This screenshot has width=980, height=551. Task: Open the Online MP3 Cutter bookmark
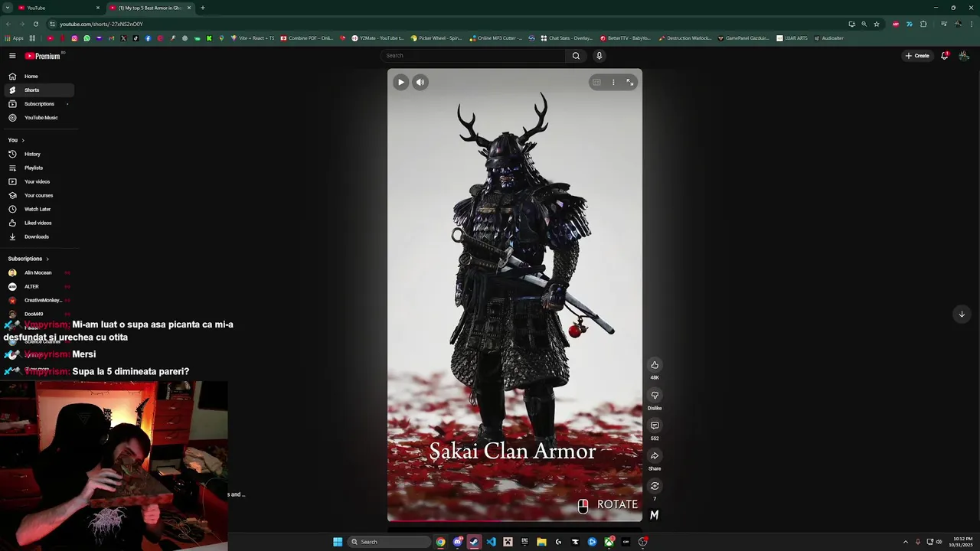(496, 38)
